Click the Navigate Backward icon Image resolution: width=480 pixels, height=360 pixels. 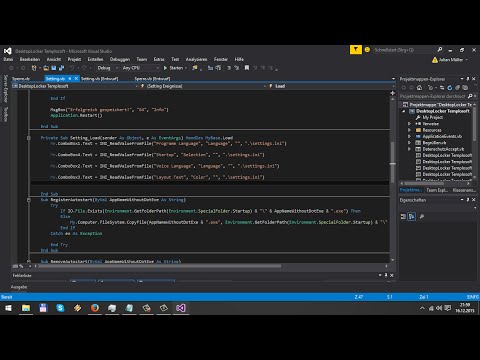(x=11, y=68)
